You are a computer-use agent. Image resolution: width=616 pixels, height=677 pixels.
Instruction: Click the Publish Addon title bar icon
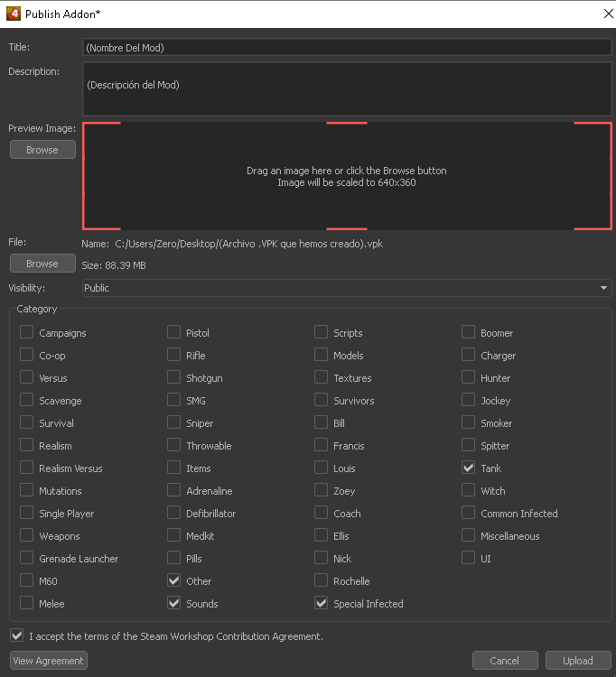[x=13, y=13]
